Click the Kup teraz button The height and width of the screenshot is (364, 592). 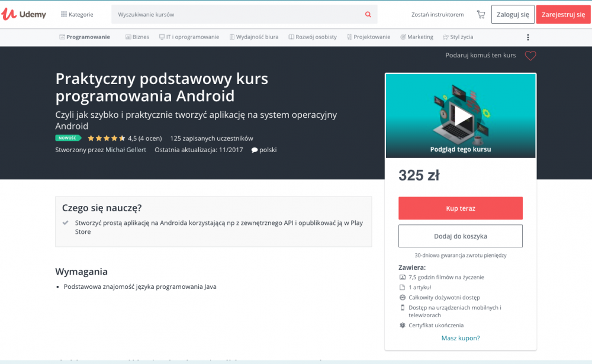pyautogui.click(x=461, y=208)
